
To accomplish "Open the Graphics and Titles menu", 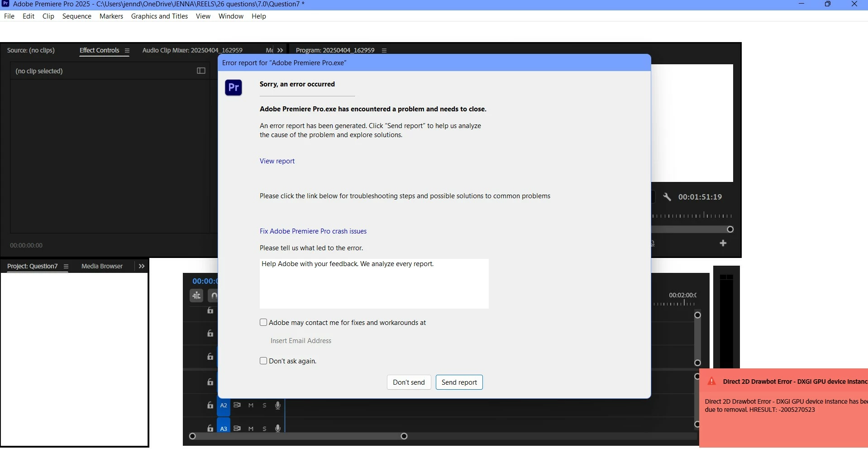I will tap(159, 16).
